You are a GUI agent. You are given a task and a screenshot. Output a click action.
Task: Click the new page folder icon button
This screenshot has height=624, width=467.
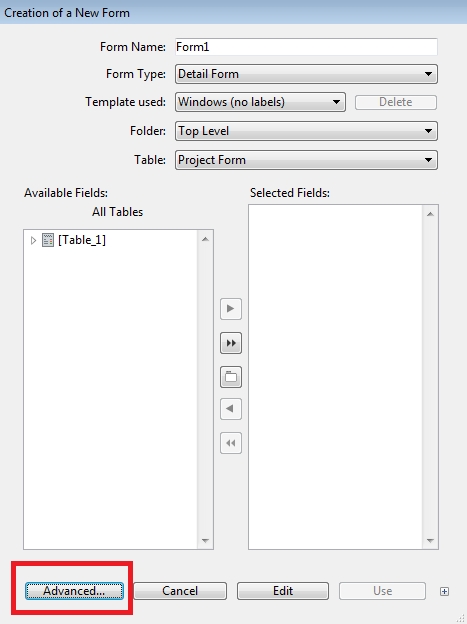231,377
